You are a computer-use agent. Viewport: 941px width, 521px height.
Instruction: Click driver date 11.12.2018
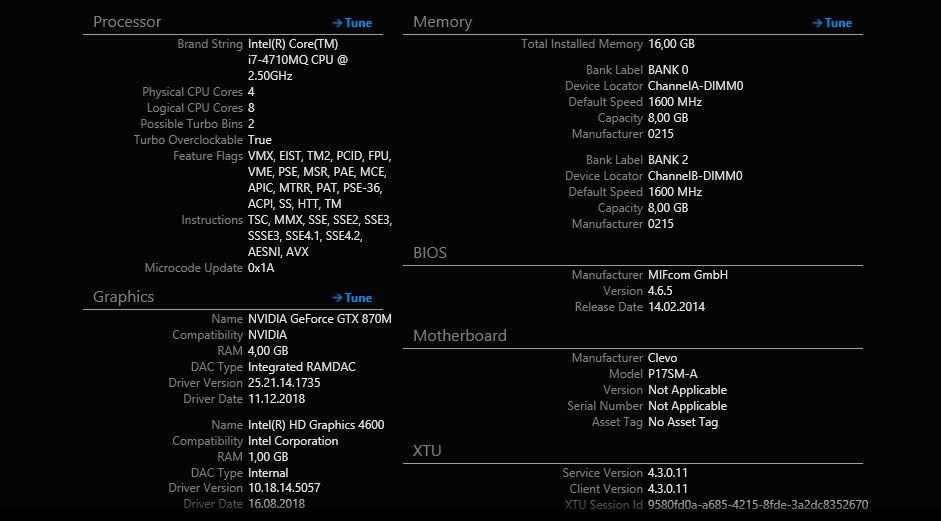[x=277, y=399]
